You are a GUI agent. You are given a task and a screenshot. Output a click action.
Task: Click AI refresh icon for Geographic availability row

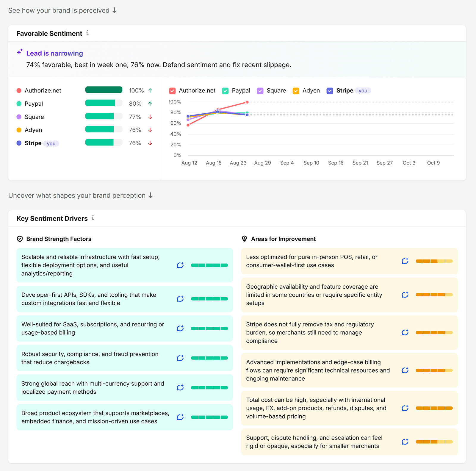(405, 295)
